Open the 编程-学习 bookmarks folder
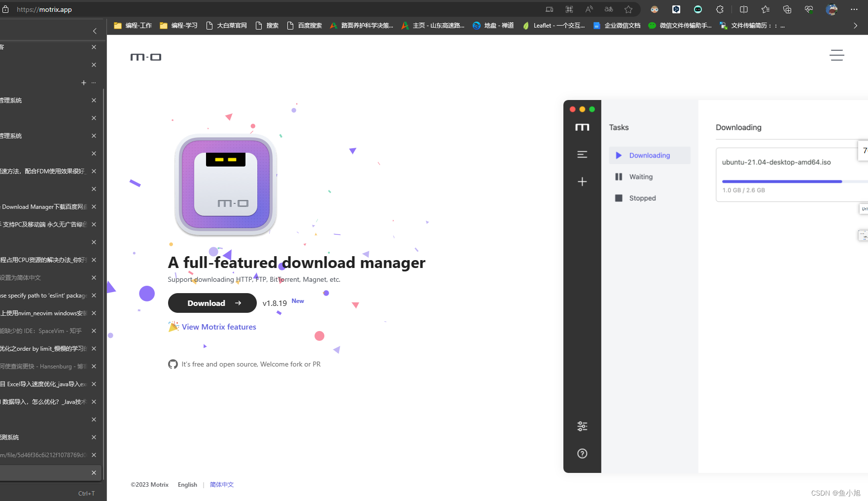Screen dimensions: 868x501 pos(178,26)
